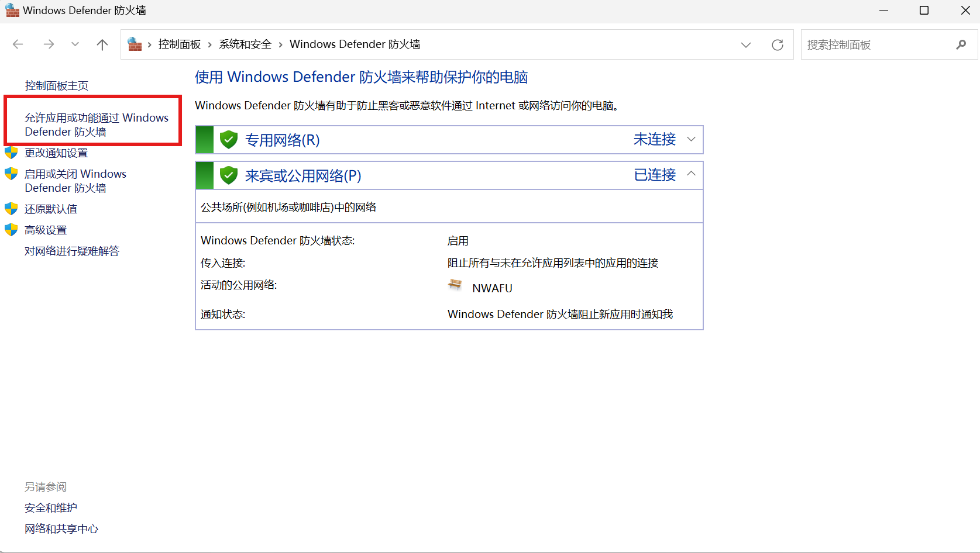Click the title bar firewall app icon
The width and height of the screenshot is (980, 553).
tap(12, 11)
